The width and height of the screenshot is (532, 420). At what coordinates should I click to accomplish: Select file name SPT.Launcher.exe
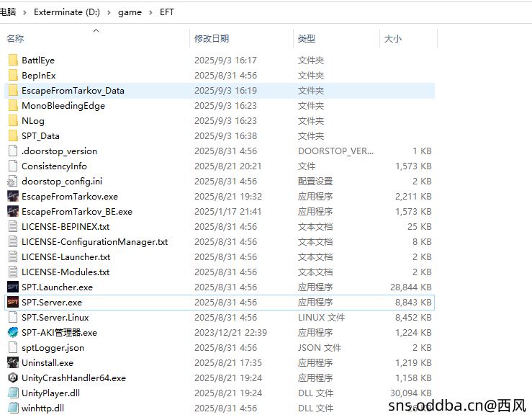pyautogui.click(x=57, y=287)
